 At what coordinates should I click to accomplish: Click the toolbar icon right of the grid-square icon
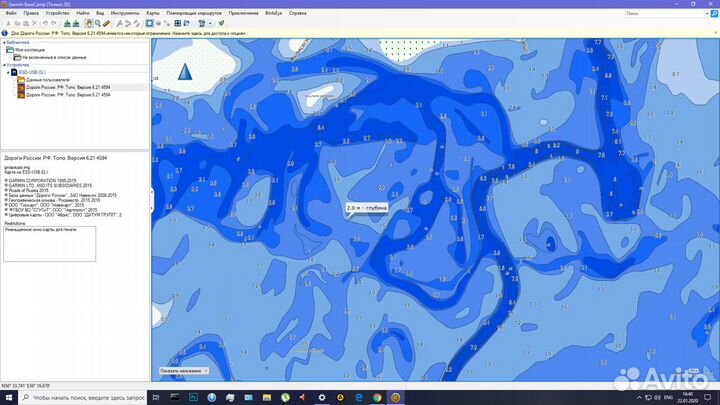187,23
